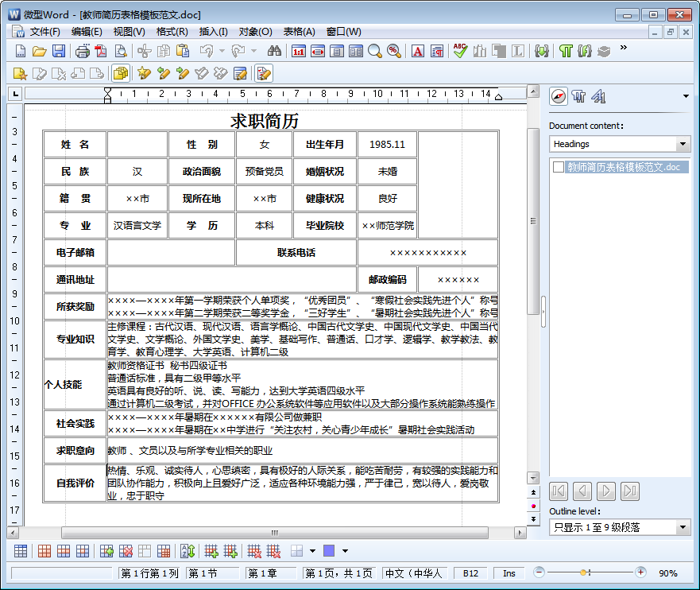Viewport: 700px width, 590px height.
Task: Open the 表格(A) menu
Action: [x=299, y=32]
